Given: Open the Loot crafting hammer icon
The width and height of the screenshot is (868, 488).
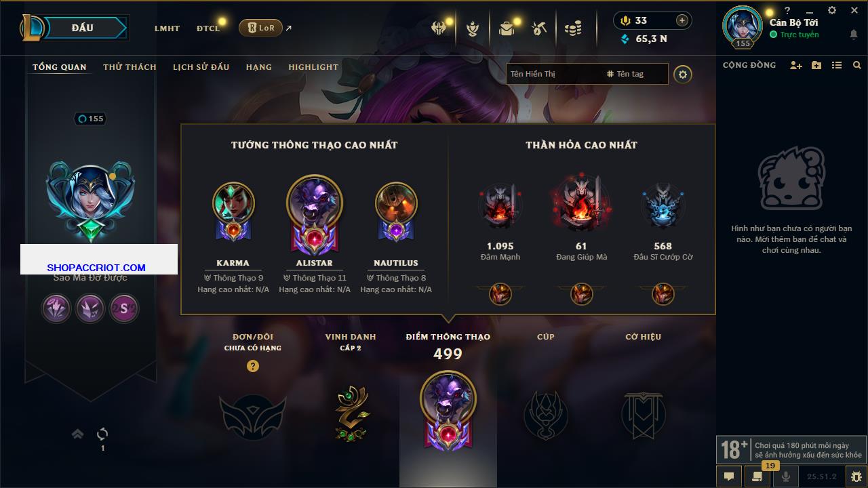Looking at the screenshot, I should tap(539, 28).
